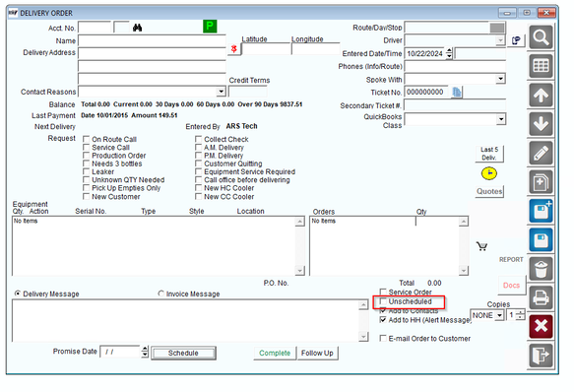Image resolution: width=574 pixels, height=392 pixels.
Task: Open the NONE copies dropdown
Action: tap(499, 315)
